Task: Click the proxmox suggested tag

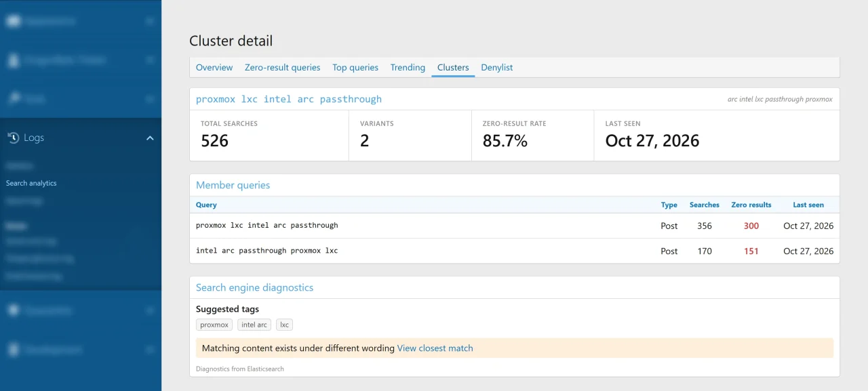Action: tap(214, 325)
